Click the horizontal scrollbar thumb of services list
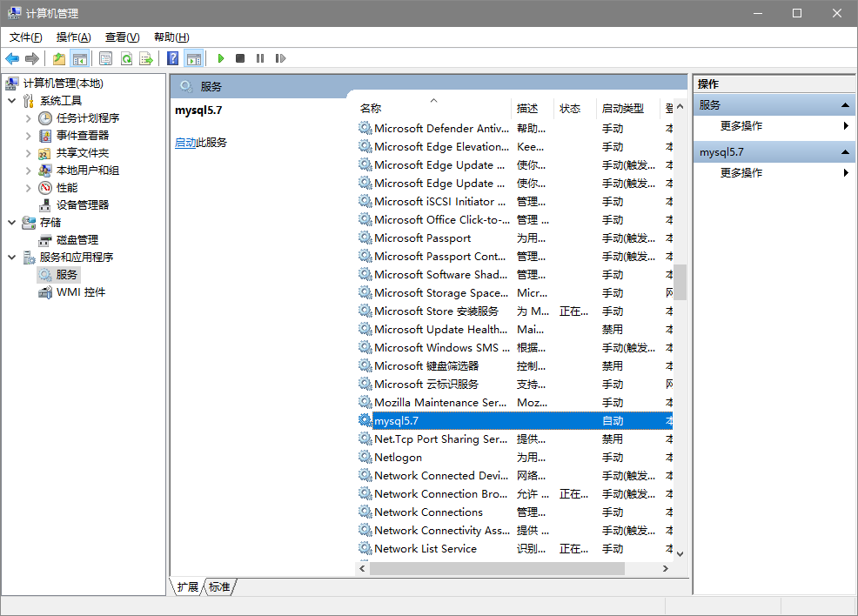 (x=497, y=569)
